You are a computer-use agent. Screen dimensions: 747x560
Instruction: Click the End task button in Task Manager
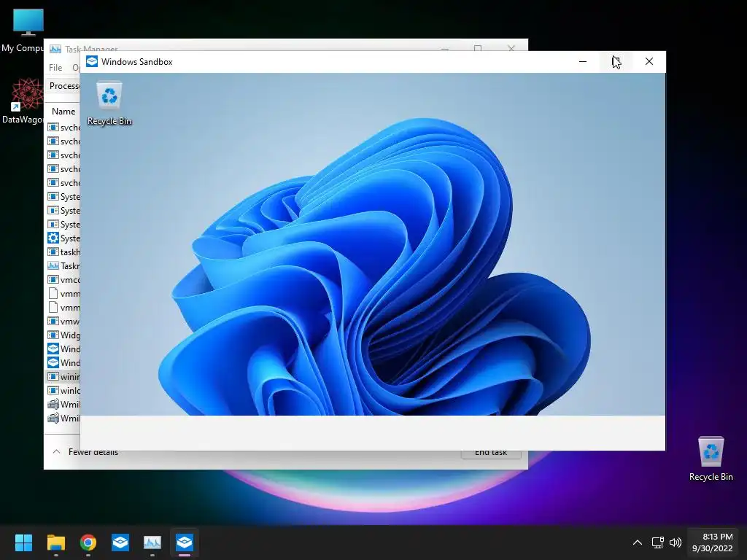click(x=491, y=453)
